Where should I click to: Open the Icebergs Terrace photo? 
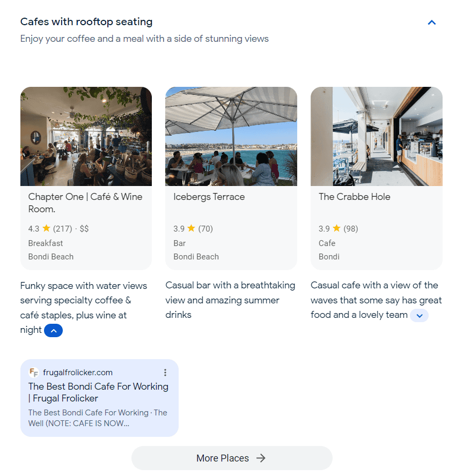pos(231,136)
